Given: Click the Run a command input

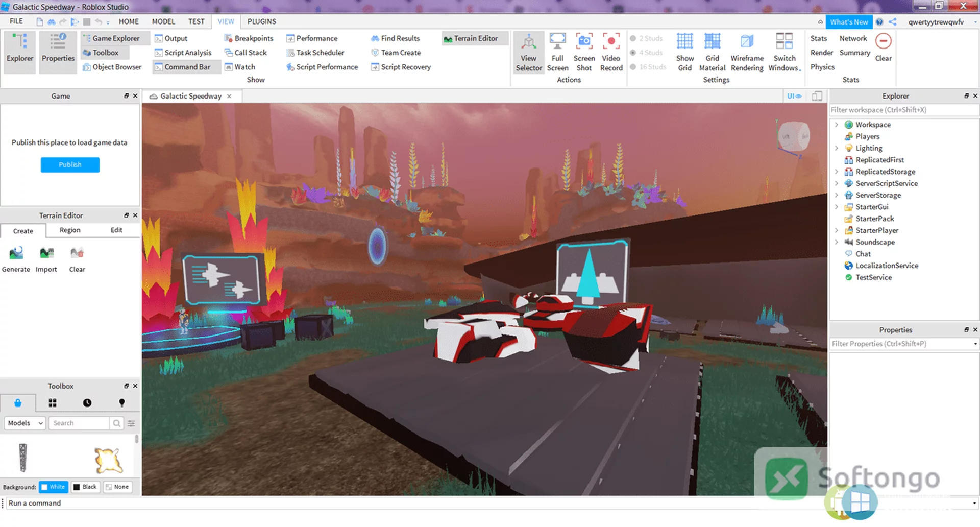Looking at the screenshot, I should point(490,503).
